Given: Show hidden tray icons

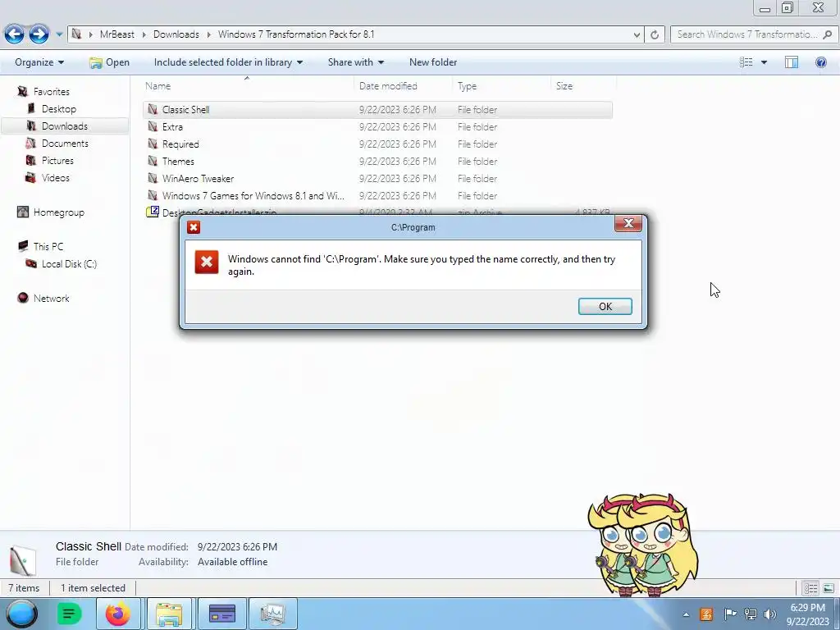Looking at the screenshot, I should coord(686,614).
